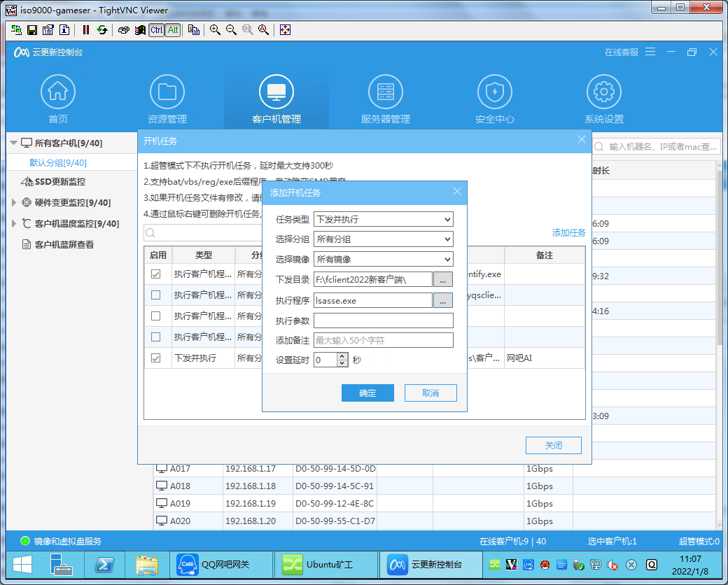This screenshot has height=585, width=728.
Task: Click the TightVNC zoom in icon
Action: 215,30
